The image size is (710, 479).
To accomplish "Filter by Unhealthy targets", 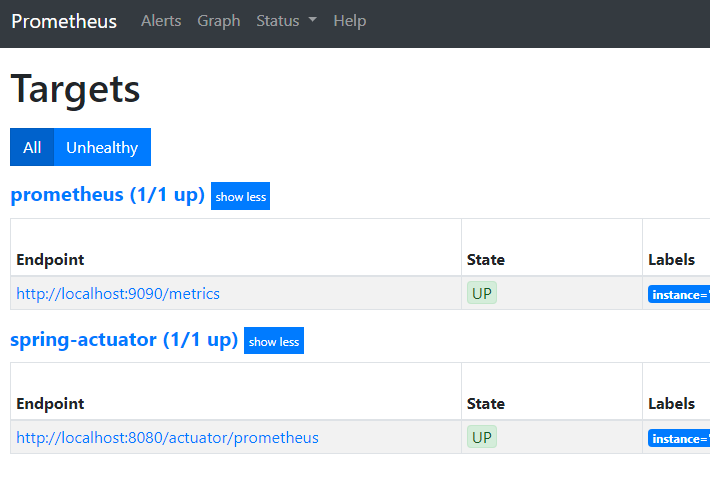I will (102, 147).
